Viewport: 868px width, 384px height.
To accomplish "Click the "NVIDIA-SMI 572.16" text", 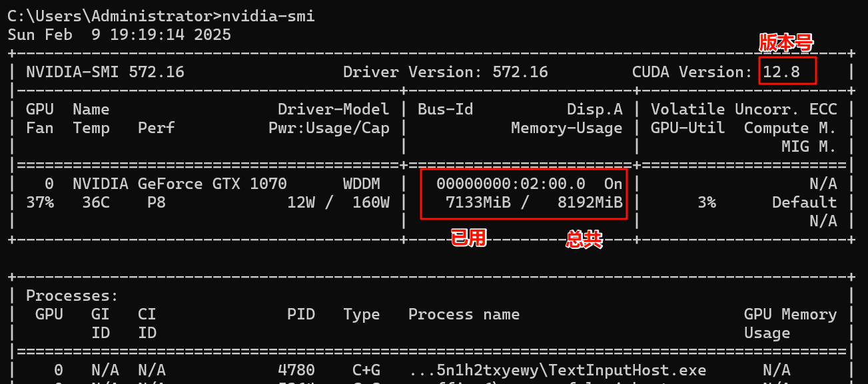I will coord(105,72).
